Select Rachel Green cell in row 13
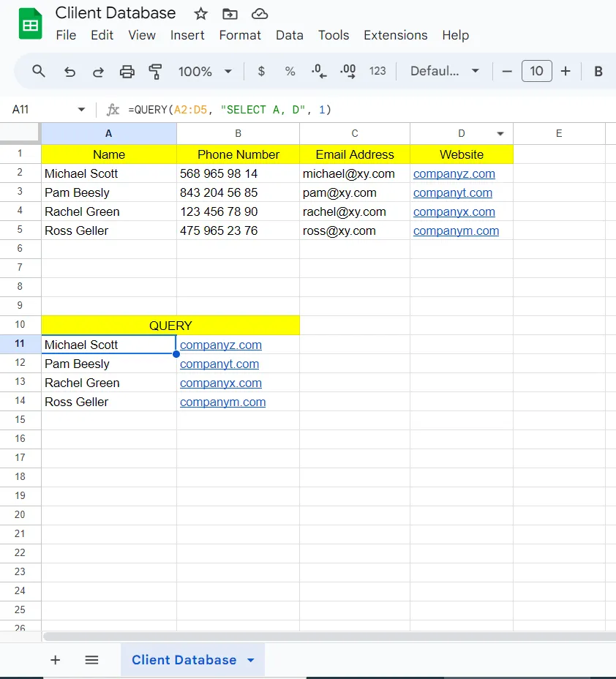Screen dimensions: 616x679 [x=109, y=383]
